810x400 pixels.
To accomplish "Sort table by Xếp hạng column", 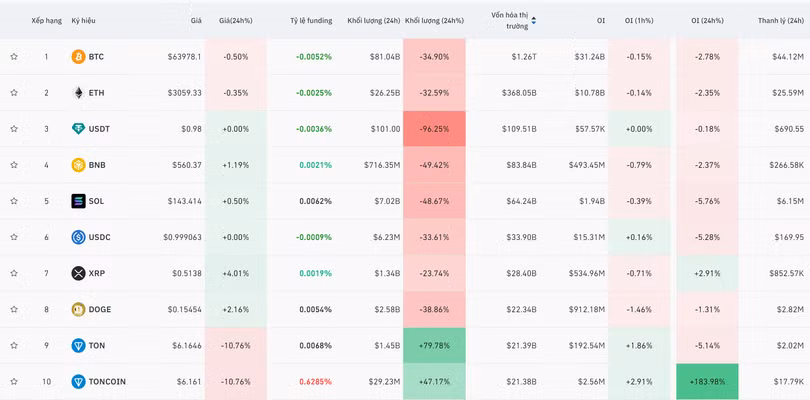I will point(45,20).
